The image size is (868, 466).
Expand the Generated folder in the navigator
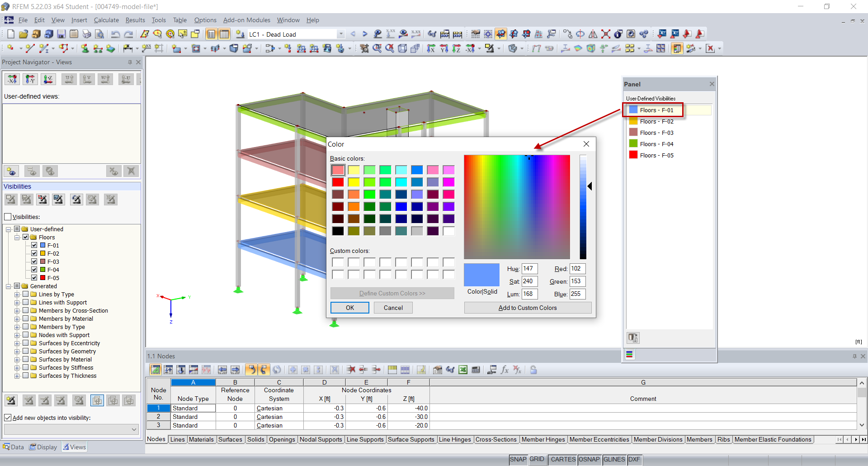(9, 286)
